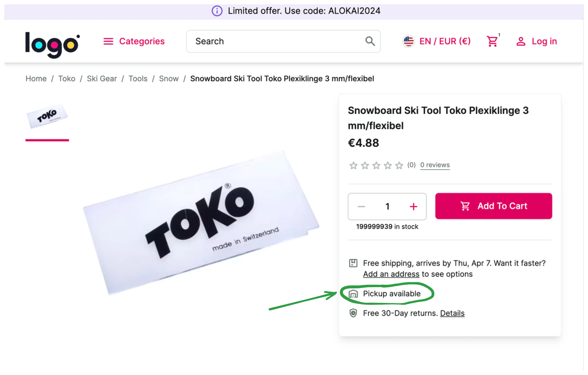Open the 0 reviews link
Viewport: 588px width, 375px height.
point(435,165)
